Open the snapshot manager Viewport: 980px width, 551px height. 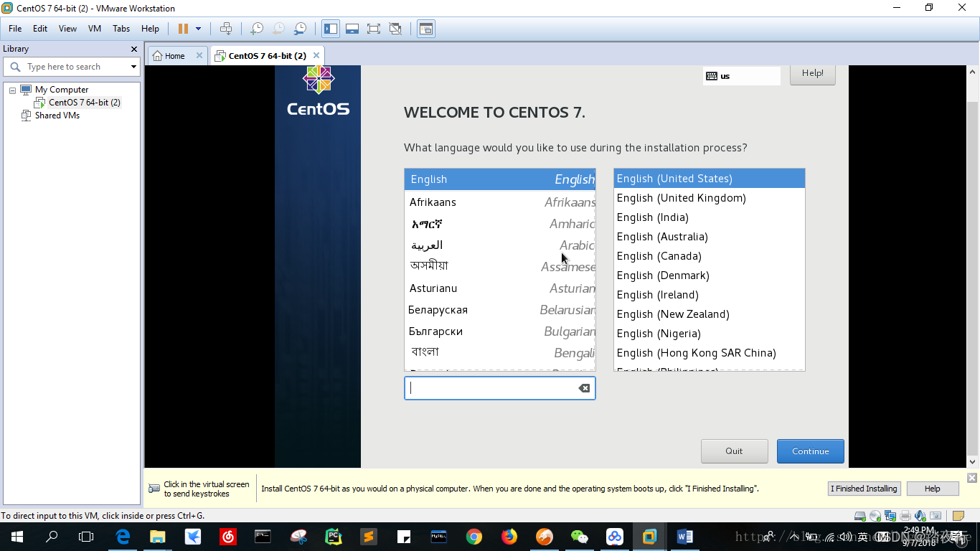pyautogui.click(x=301, y=29)
